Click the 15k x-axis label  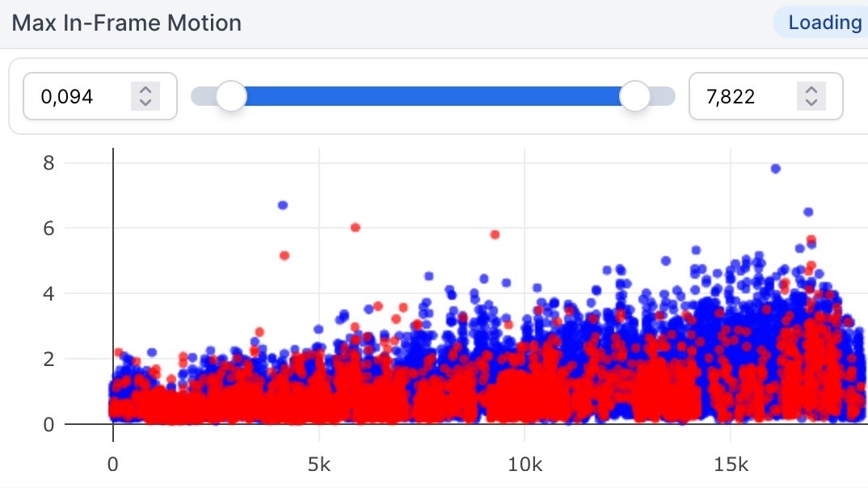pos(731,465)
